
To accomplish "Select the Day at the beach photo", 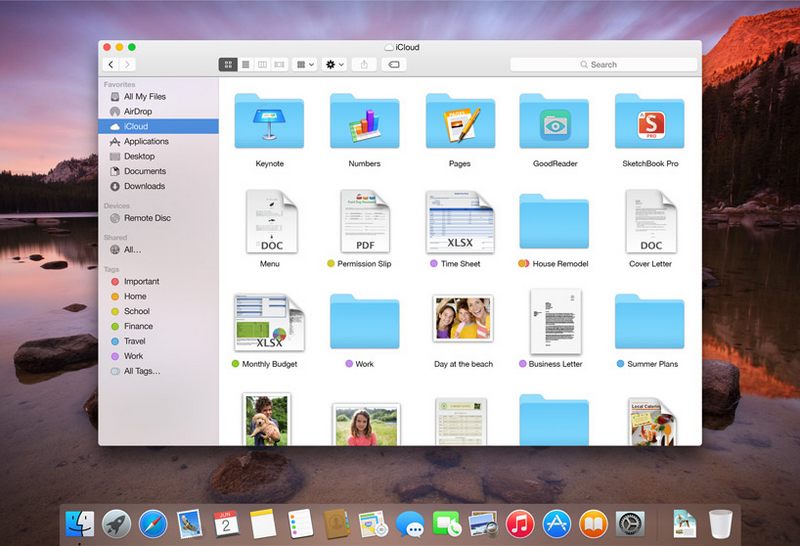I will 463,318.
